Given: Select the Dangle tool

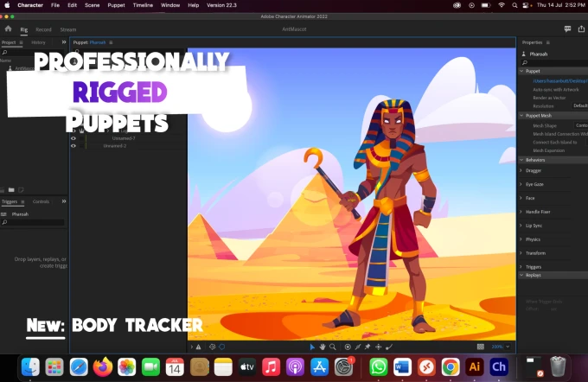Looking at the screenshot, I should 389,347.
